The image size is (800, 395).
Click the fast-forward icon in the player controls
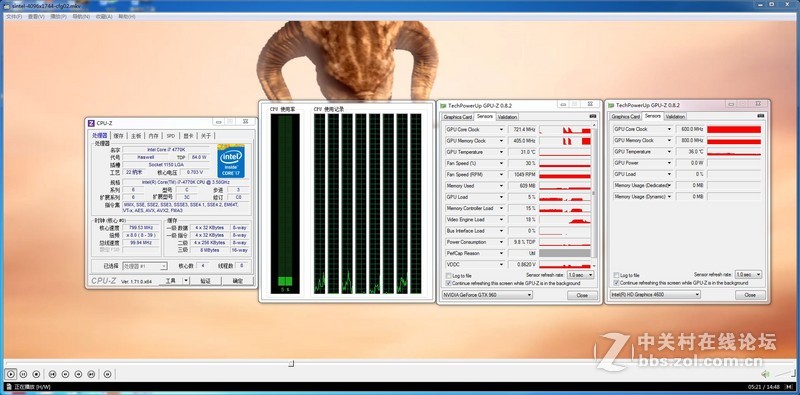pyautogui.click(x=78, y=374)
